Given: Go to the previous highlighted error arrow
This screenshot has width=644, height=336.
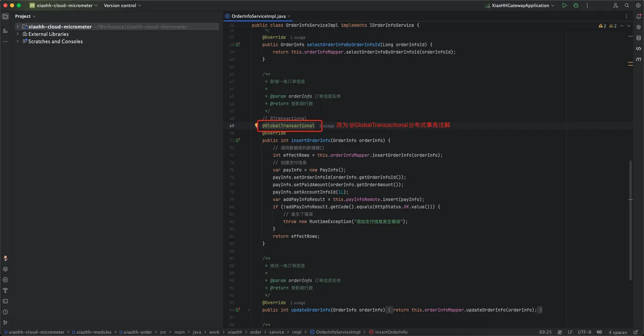Looking at the screenshot, I should pyautogui.click(x=622, y=26).
